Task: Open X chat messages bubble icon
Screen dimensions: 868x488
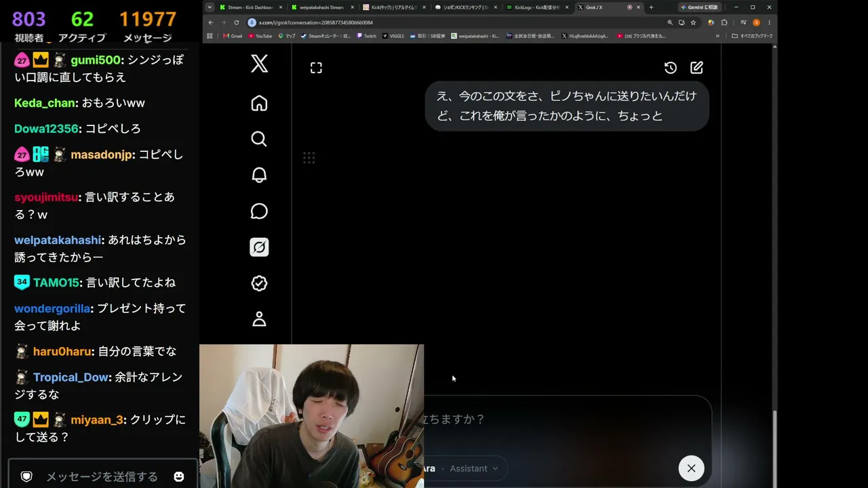Action: pos(259,211)
